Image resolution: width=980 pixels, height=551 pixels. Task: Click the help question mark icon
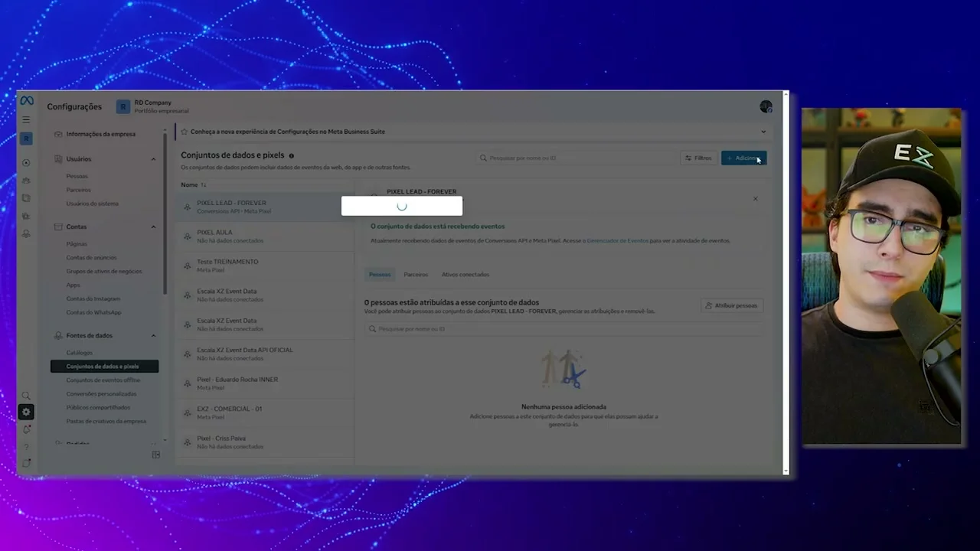[x=26, y=447]
